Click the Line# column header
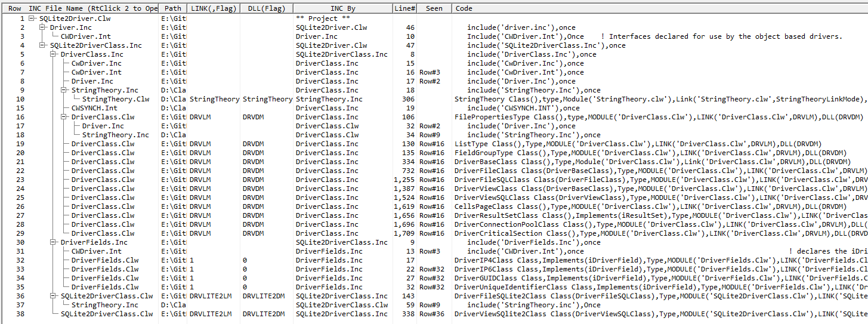The height and width of the screenshot is (324, 868). [404, 8]
